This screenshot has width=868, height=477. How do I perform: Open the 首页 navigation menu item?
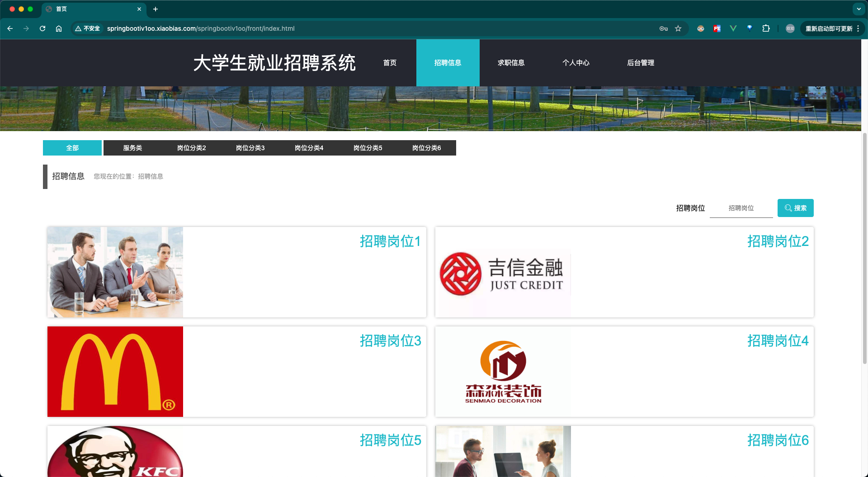390,63
